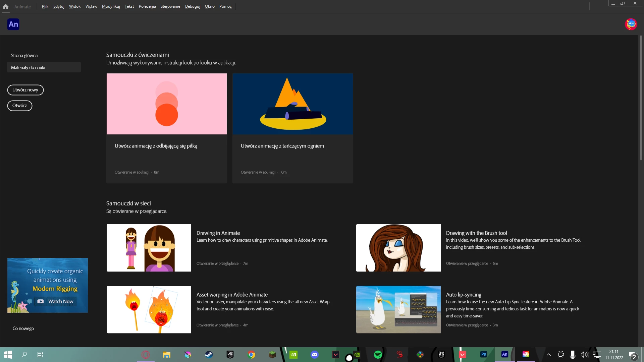
Task: Click the Animate An logo icon
Action: (x=13, y=24)
